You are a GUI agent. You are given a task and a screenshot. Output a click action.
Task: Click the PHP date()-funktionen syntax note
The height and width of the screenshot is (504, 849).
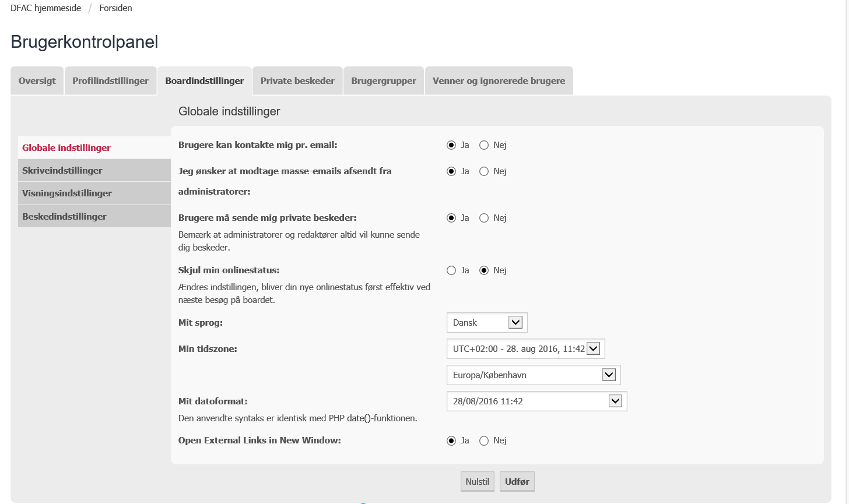click(x=298, y=418)
